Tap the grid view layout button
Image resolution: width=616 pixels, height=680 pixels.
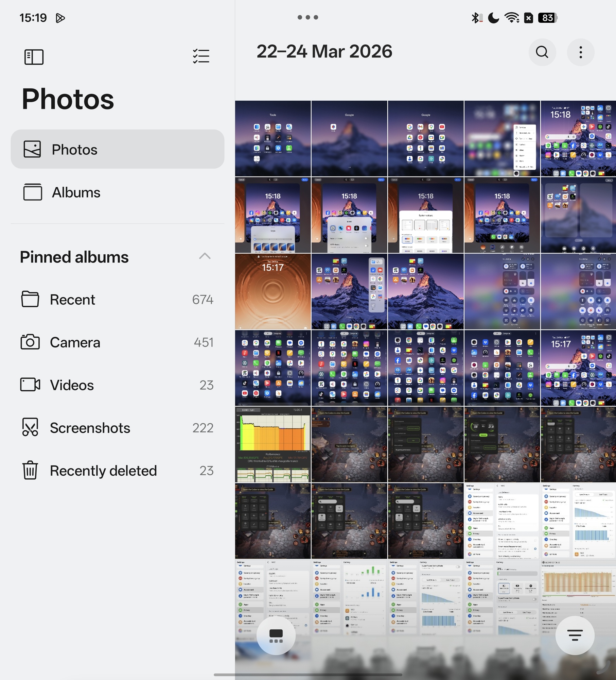tap(276, 635)
